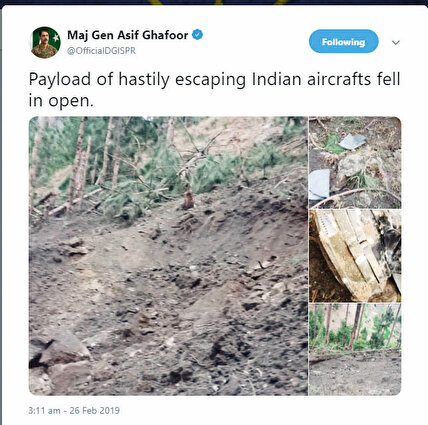Image resolution: width=428 pixels, height=425 pixels.
Task: Open Maj Gen Asif Ghafoor's profile picture
Action: pyautogui.click(x=46, y=42)
